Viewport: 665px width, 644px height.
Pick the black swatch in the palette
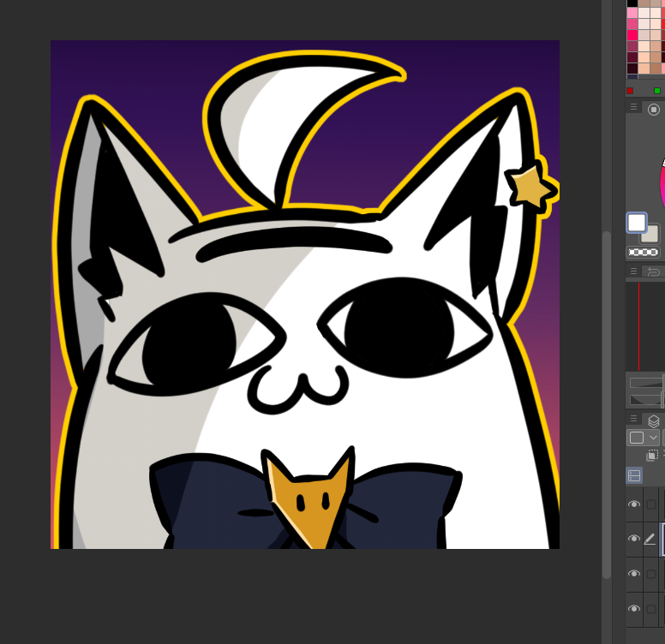pos(632,3)
